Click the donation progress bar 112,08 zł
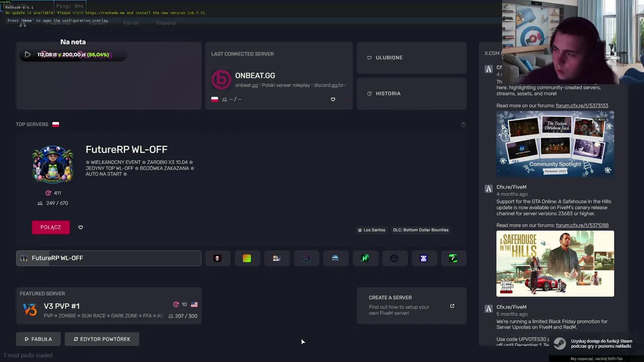This screenshot has height=362, width=644. (x=73, y=55)
